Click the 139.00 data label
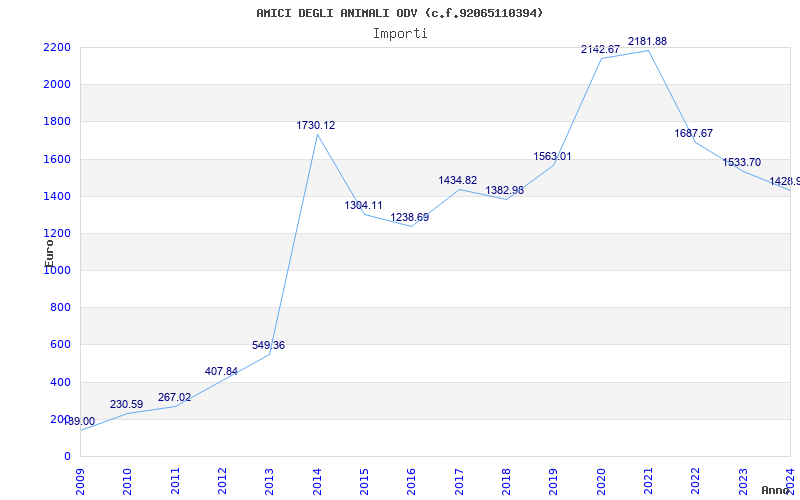 click(x=79, y=421)
